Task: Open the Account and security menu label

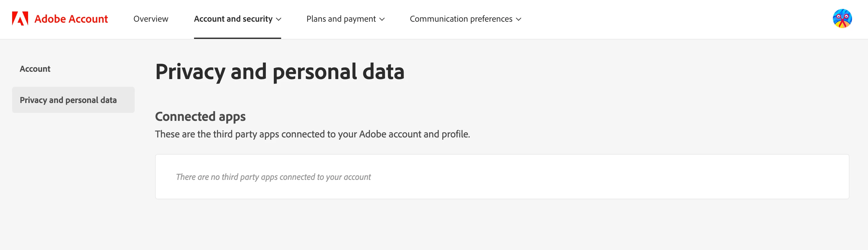Action: pyautogui.click(x=233, y=19)
